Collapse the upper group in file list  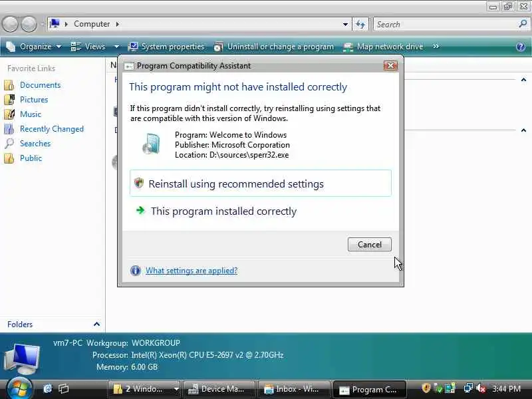[523, 80]
